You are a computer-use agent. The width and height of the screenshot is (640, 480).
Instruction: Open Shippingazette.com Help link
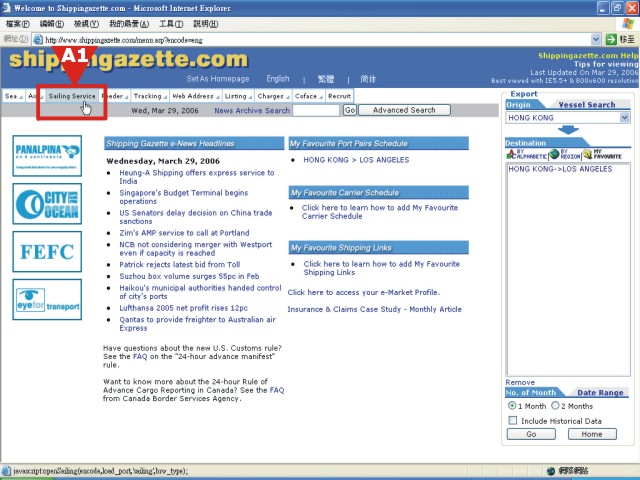(588, 56)
